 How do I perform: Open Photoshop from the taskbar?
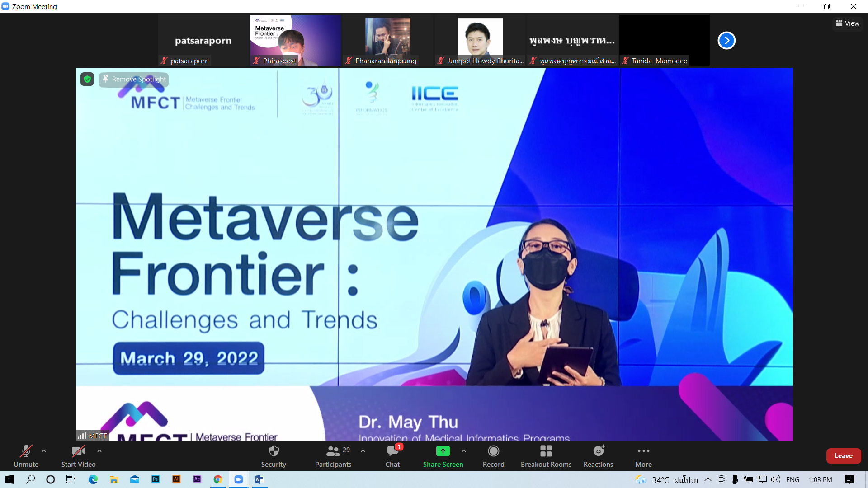tap(156, 479)
